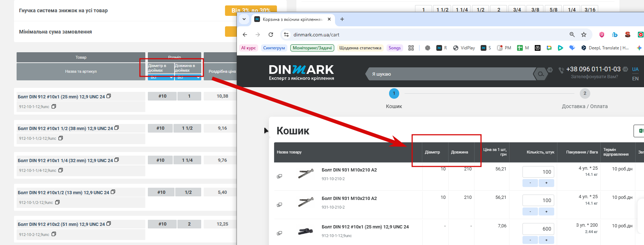This screenshot has height=245, width=644.
Task: Open the red SEO extension icon
Action: (x=628, y=35)
